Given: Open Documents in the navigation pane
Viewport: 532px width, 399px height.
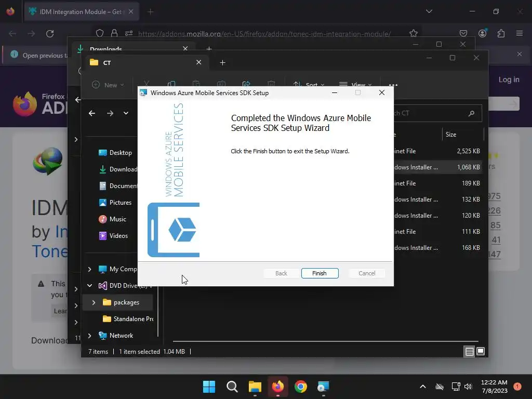Looking at the screenshot, I should pos(118,186).
